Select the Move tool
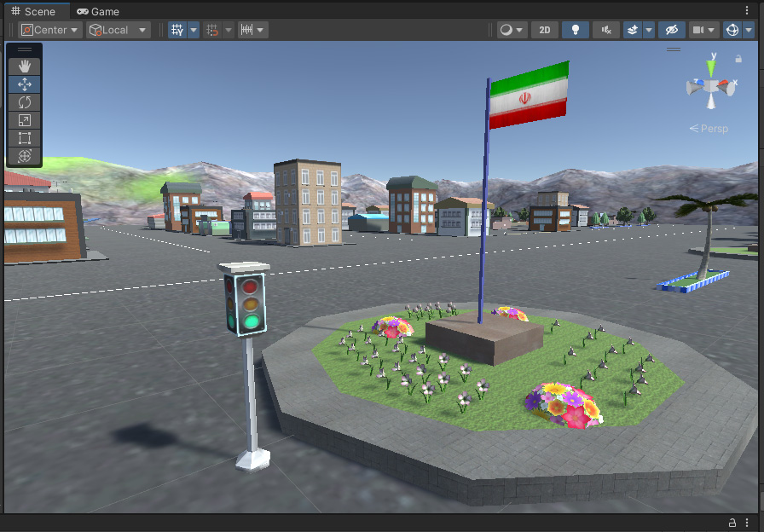 coord(25,84)
